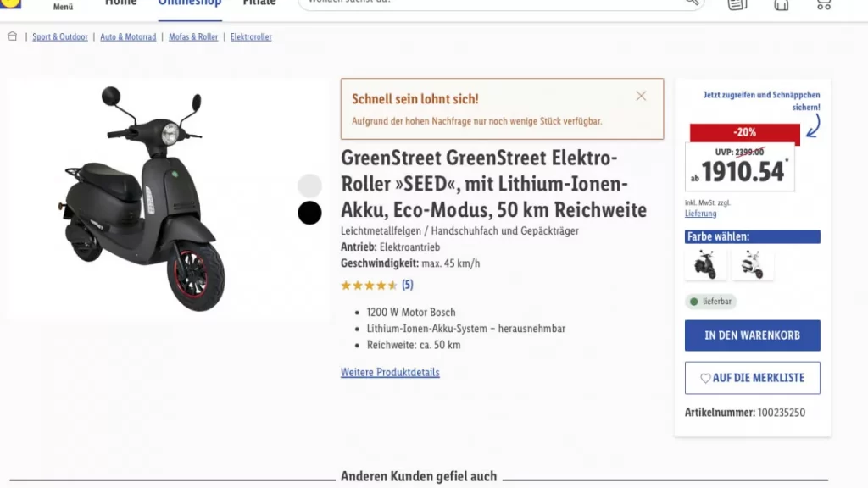
Task: Click the header icon left of the cart
Action: [x=781, y=4]
